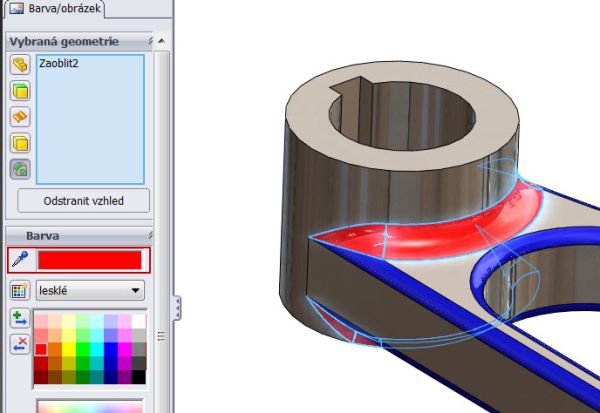Click the part selection filter icon
This screenshot has width=600, height=413.
pyautogui.click(x=20, y=65)
